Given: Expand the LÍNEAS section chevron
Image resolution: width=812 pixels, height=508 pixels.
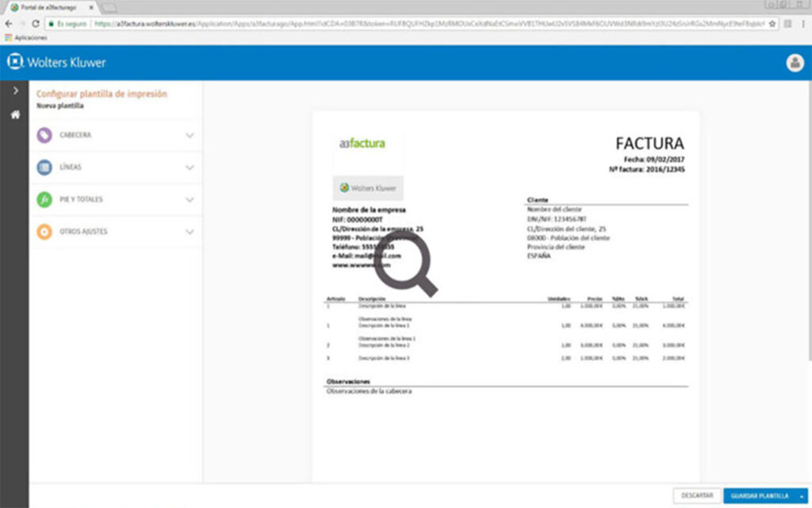Looking at the screenshot, I should click(190, 167).
